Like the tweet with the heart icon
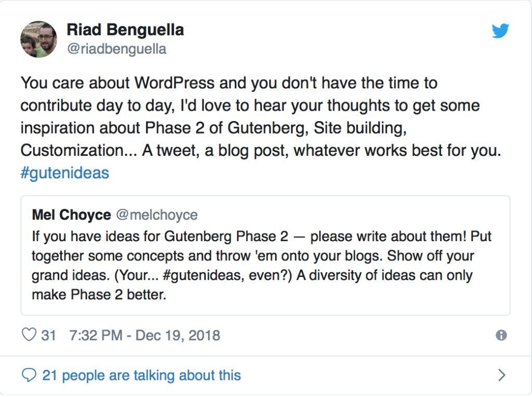This screenshot has width=532, height=397. tap(29, 335)
